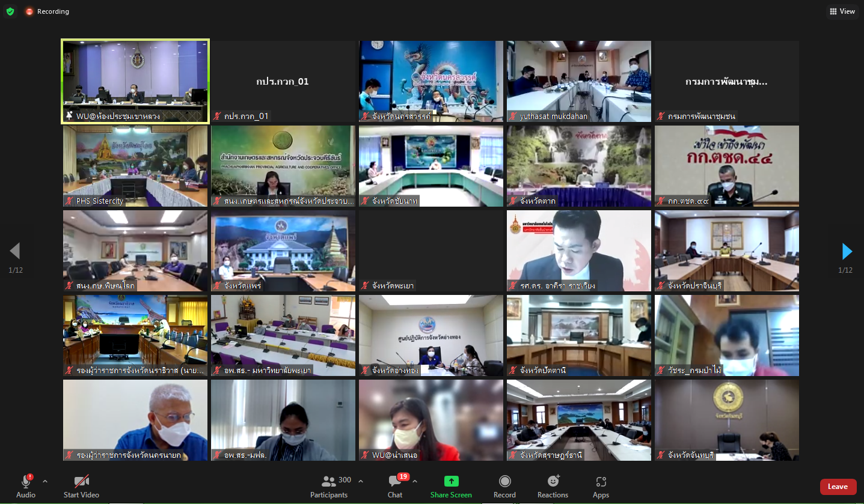
Task: Select the วัชระ_กรมป่าไม้ video tile
Action: 727,335
